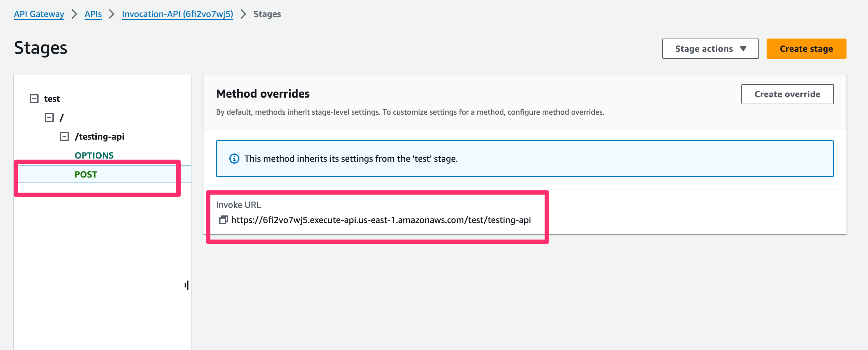Copy the Invoke URL with copy icon
The height and width of the screenshot is (350, 868).
223,220
